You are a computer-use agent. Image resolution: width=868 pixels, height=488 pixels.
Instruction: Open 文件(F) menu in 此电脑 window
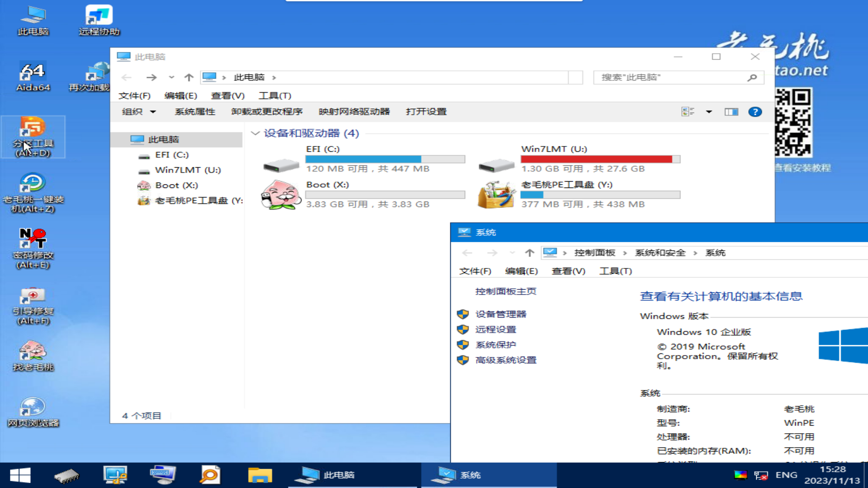134,96
